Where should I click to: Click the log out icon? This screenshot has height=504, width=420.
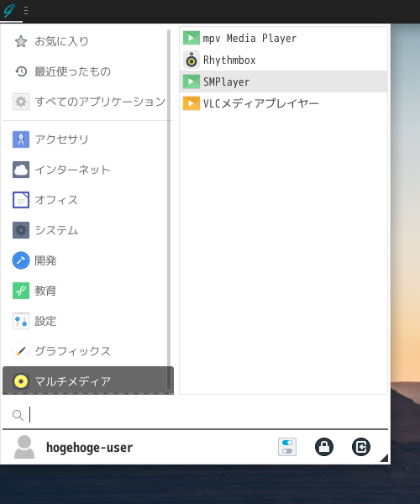(361, 447)
